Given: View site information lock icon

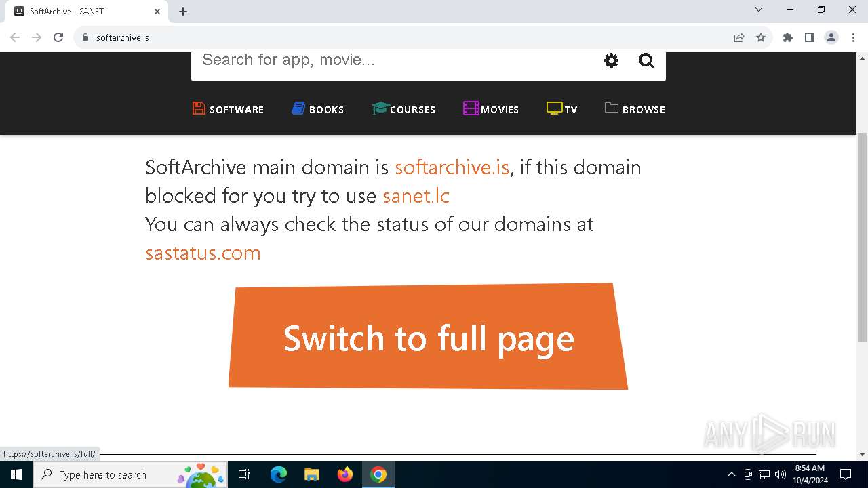Looking at the screenshot, I should (x=85, y=37).
